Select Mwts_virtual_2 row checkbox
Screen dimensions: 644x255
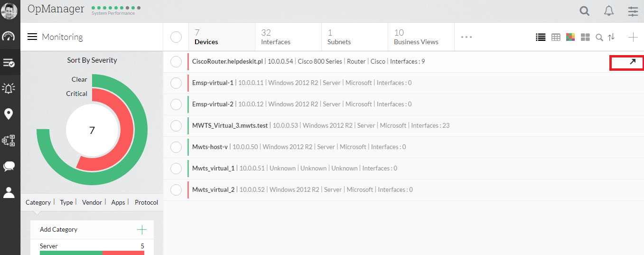pos(176,190)
